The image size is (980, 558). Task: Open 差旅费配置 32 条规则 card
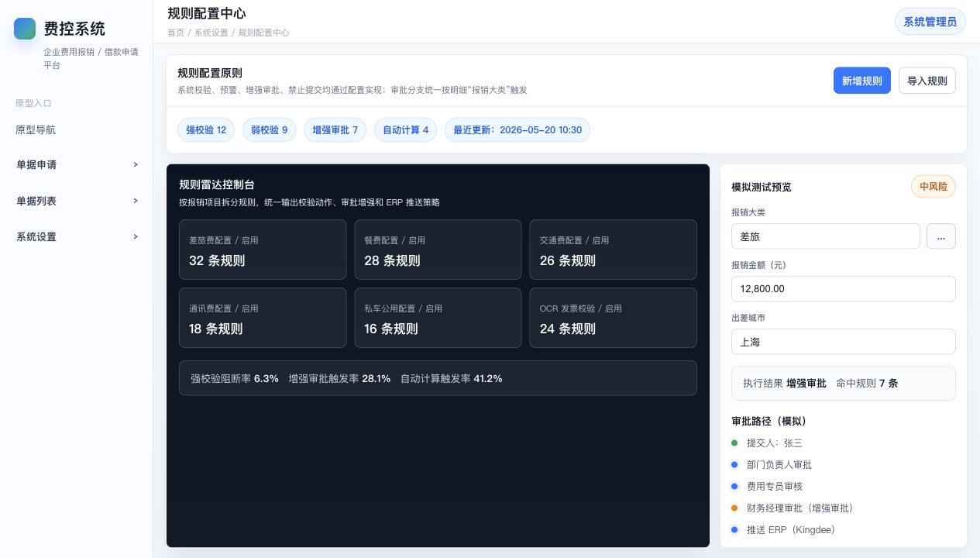263,250
